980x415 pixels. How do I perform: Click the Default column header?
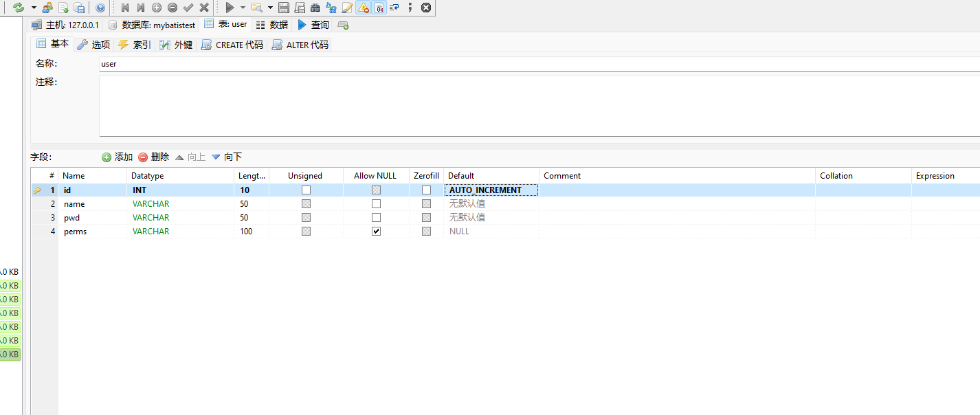coord(491,176)
